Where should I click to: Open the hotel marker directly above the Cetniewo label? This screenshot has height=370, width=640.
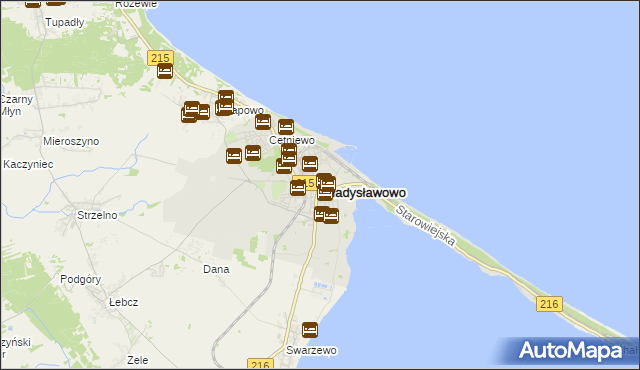coord(286,127)
